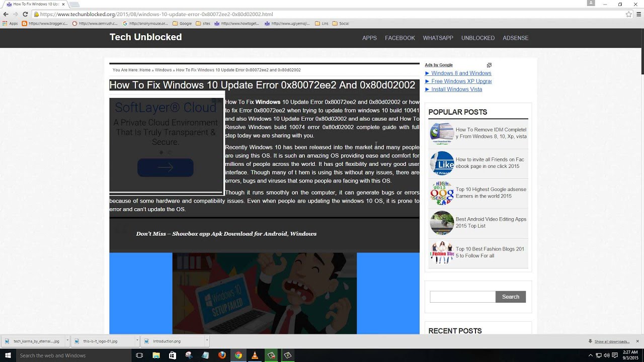
Task: Open the Apps bookmarks shortcut
Action: click(10, 24)
